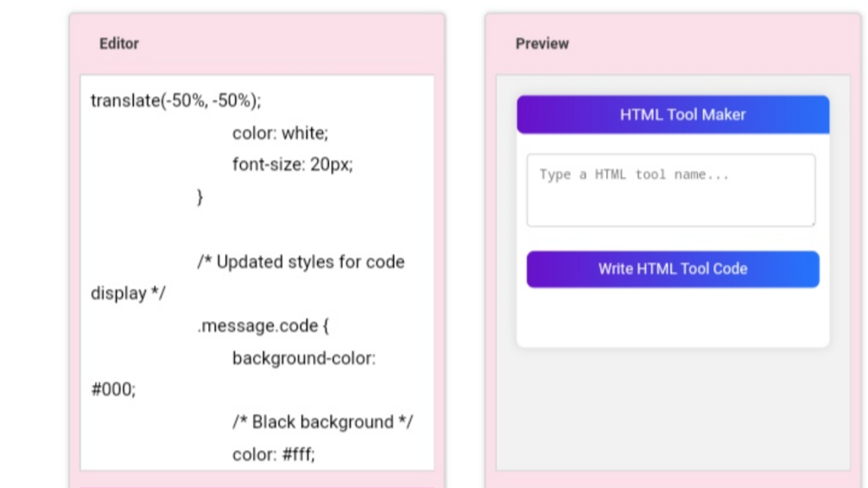The height and width of the screenshot is (488, 868).
Task: Click the 'HTML Tool Maker' header bar
Action: click(x=673, y=115)
